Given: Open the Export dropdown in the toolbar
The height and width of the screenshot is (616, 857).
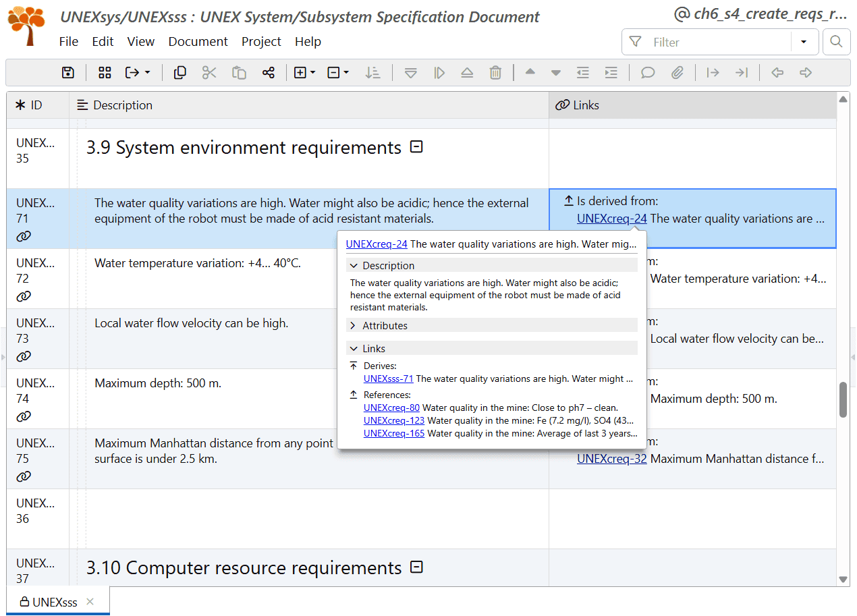Looking at the screenshot, I should [x=144, y=72].
